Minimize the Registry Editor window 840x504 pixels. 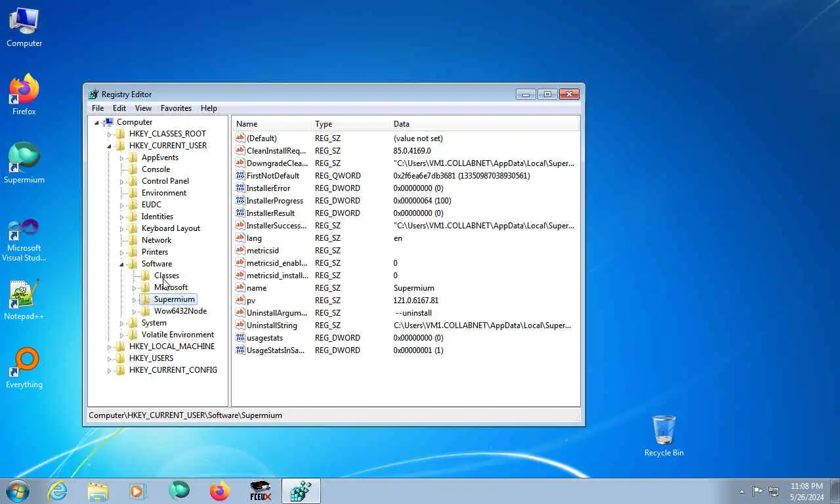point(526,94)
